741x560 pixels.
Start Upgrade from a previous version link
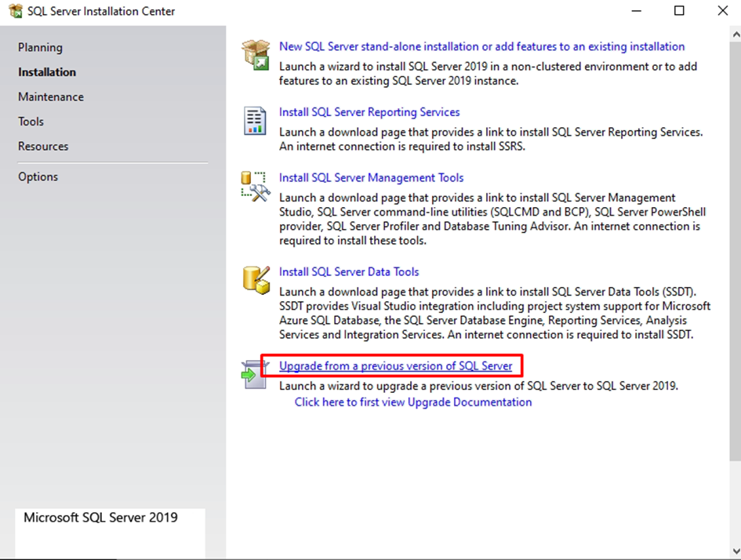coord(395,365)
